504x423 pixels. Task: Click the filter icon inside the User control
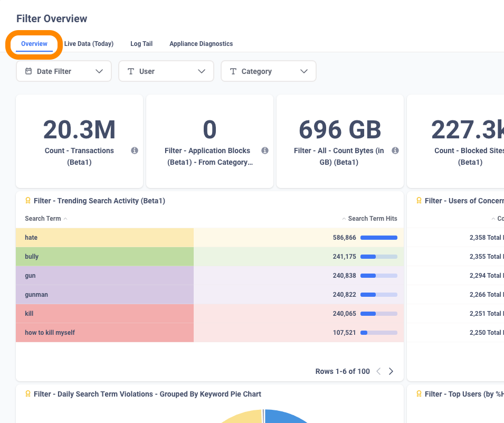(130, 71)
